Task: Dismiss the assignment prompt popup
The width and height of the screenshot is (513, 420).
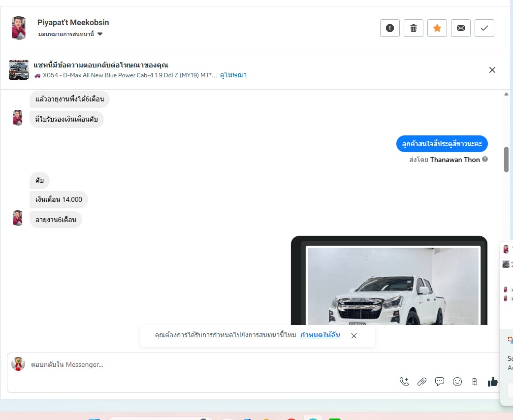Action: pos(353,336)
